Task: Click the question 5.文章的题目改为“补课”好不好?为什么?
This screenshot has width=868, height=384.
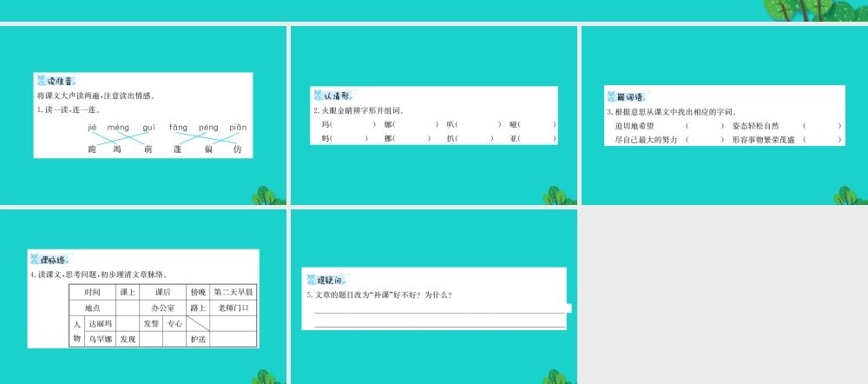Action: 379,295
